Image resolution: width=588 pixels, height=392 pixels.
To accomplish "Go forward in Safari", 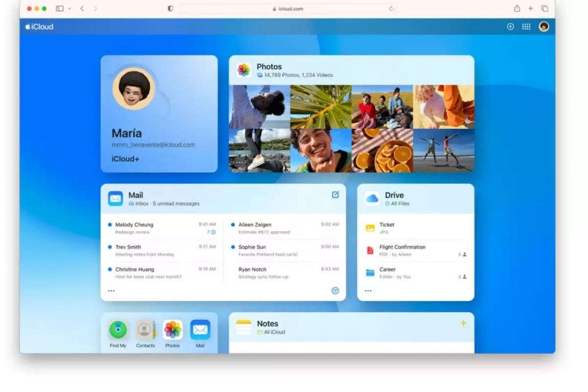I will pyautogui.click(x=95, y=8).
